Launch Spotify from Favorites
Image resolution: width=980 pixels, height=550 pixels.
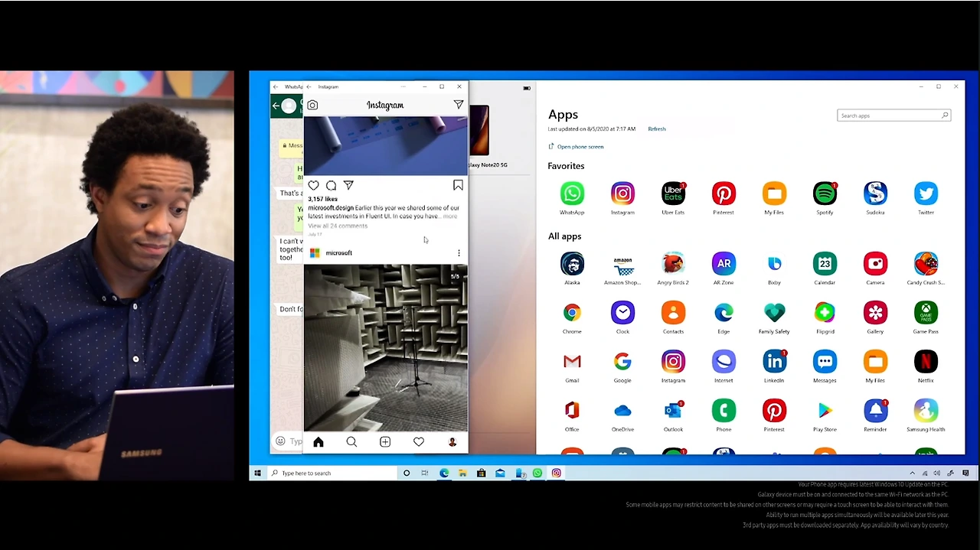[x=825, y=194]
